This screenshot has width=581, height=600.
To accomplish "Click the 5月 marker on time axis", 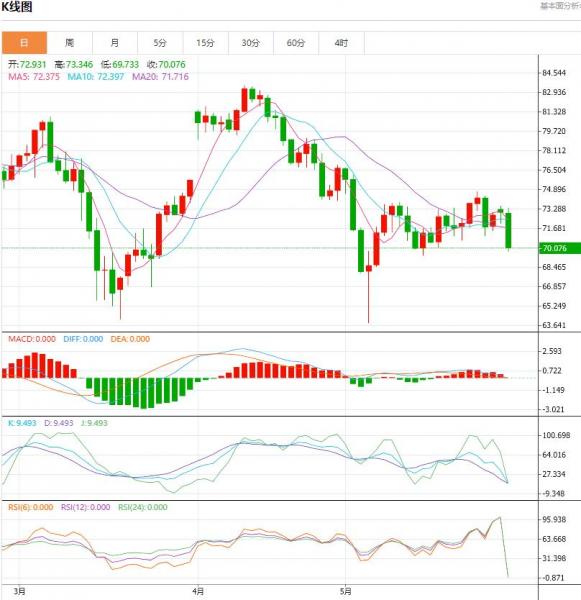I will [x=345, y=591].
